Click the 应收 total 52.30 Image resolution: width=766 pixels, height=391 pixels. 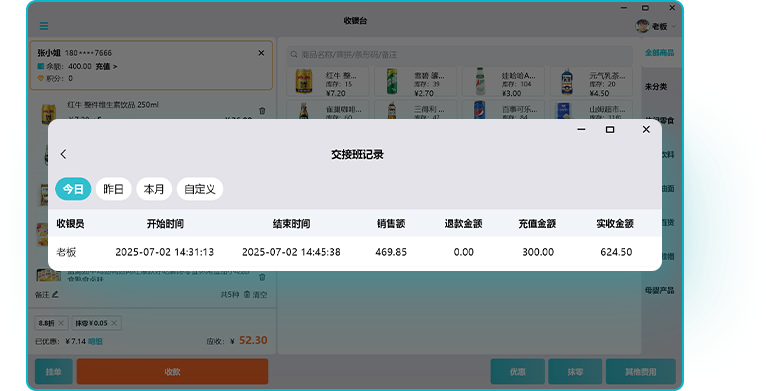click(x=253, y=340)
